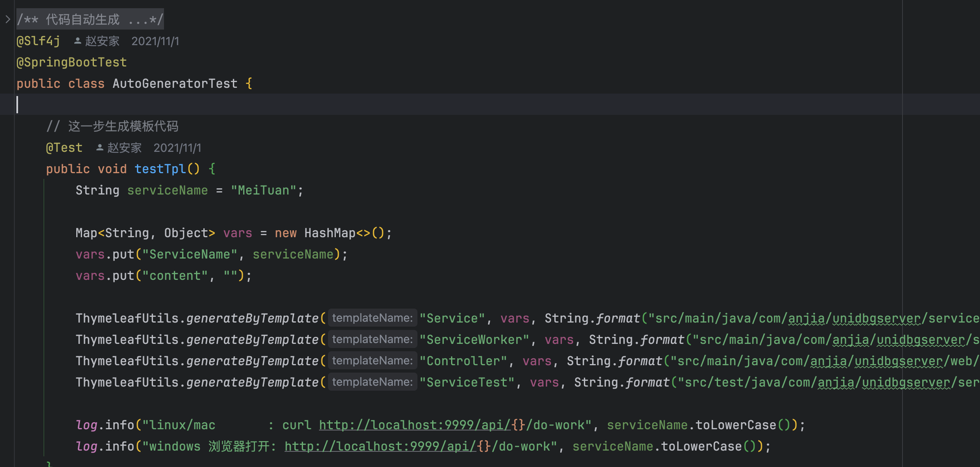The width and height of the screenshot is (980, 467).
Task: Open the localhost URL in the linux/mac log line
Action: [414, 425]
